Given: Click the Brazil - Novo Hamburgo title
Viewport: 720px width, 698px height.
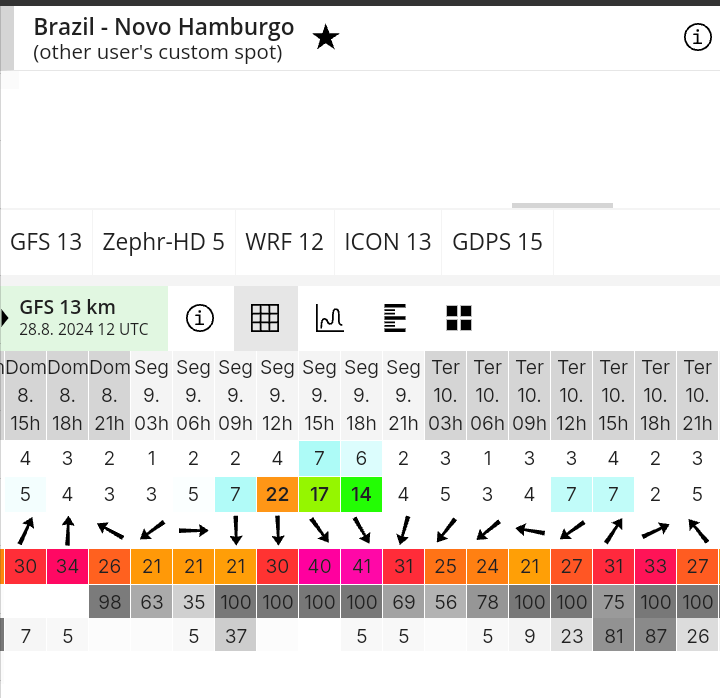Looking at the screenshot, I should tap(164, 27).
